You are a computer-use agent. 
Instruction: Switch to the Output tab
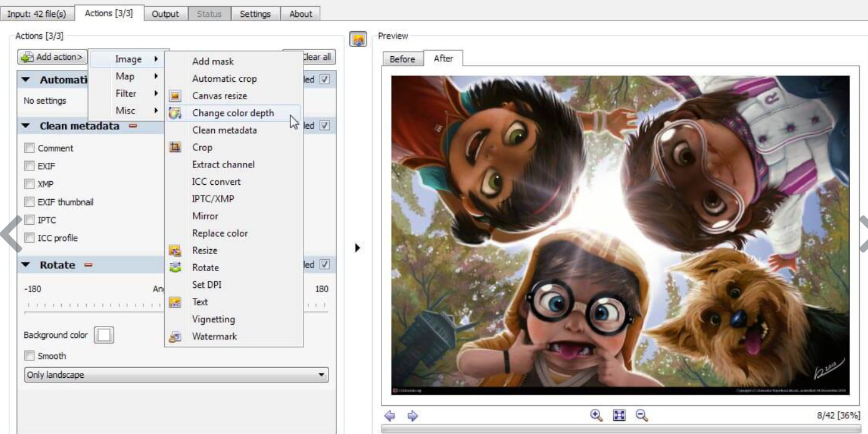tap(165, 14)
